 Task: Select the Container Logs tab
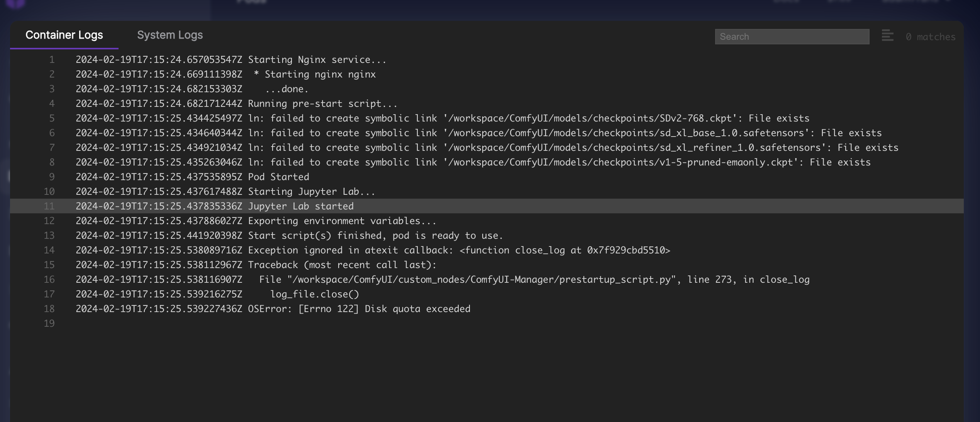64,35
